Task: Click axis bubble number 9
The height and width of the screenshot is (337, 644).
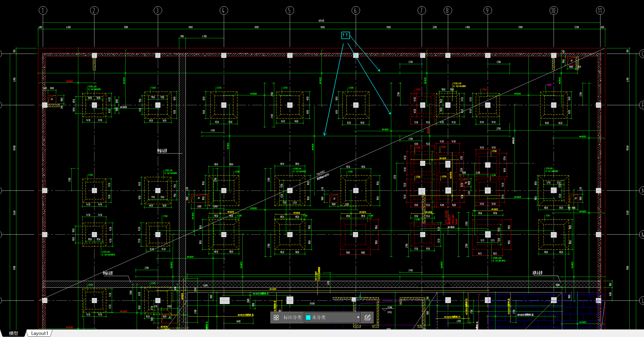Action: point(488,10)
